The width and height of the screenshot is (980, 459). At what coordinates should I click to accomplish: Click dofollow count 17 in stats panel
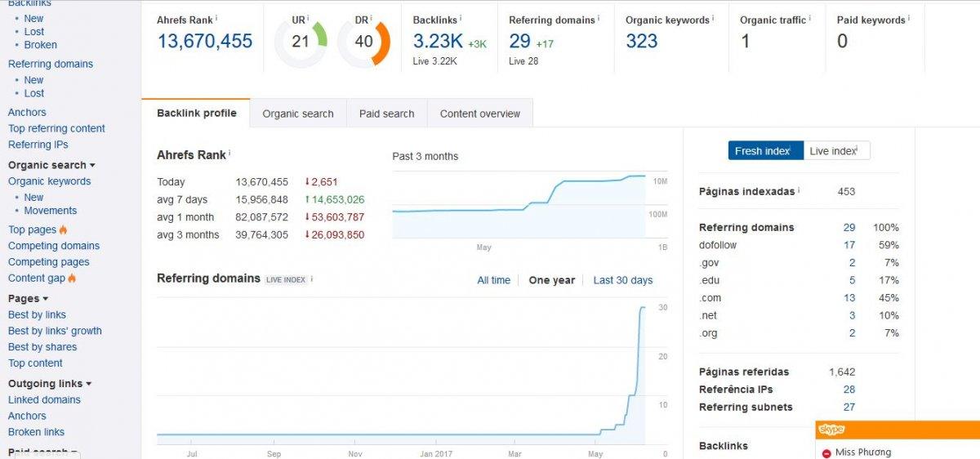tap(849, 245)
